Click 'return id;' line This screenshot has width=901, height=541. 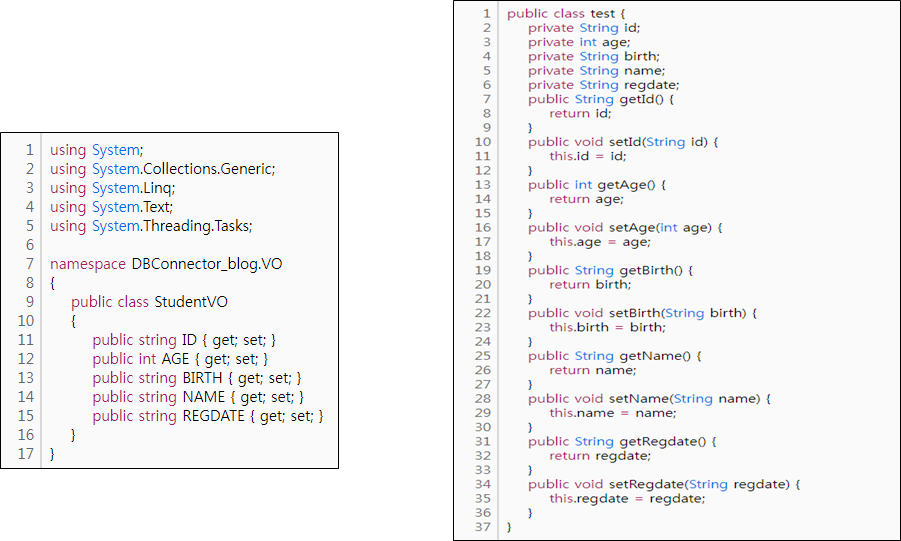click(x=580, y=113)
